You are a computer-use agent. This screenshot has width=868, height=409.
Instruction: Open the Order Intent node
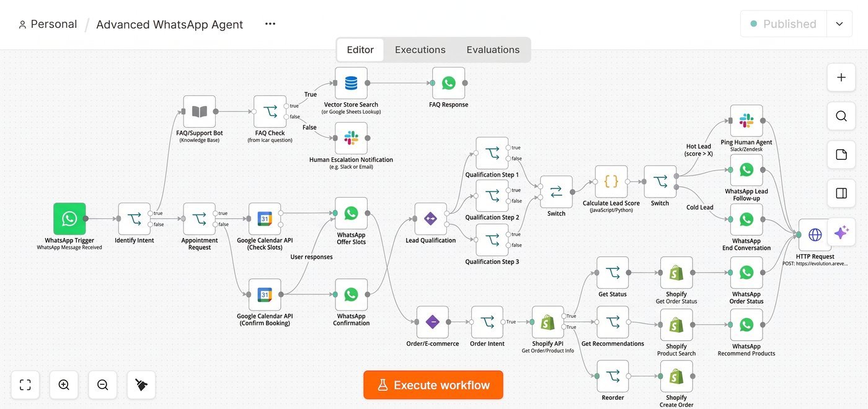487,322
